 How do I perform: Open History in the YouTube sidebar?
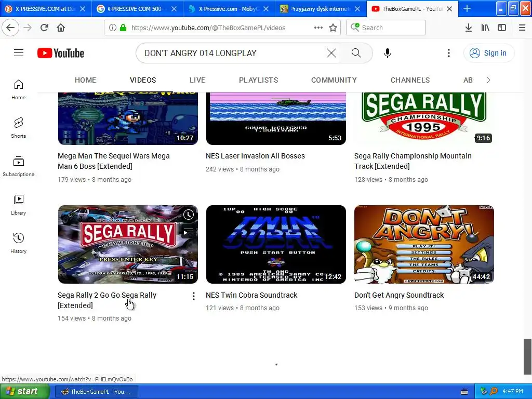(x=19, y=243)
